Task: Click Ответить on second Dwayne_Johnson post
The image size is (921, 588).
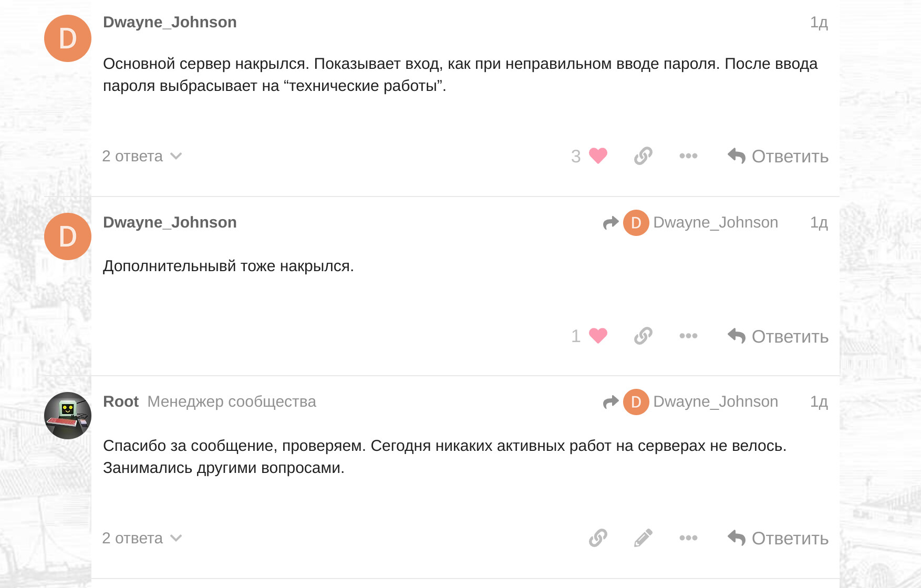Action: [778, 336]
